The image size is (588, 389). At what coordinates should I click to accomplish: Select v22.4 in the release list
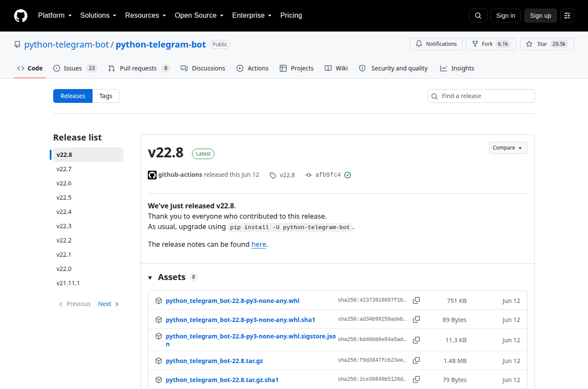(88, 212)
